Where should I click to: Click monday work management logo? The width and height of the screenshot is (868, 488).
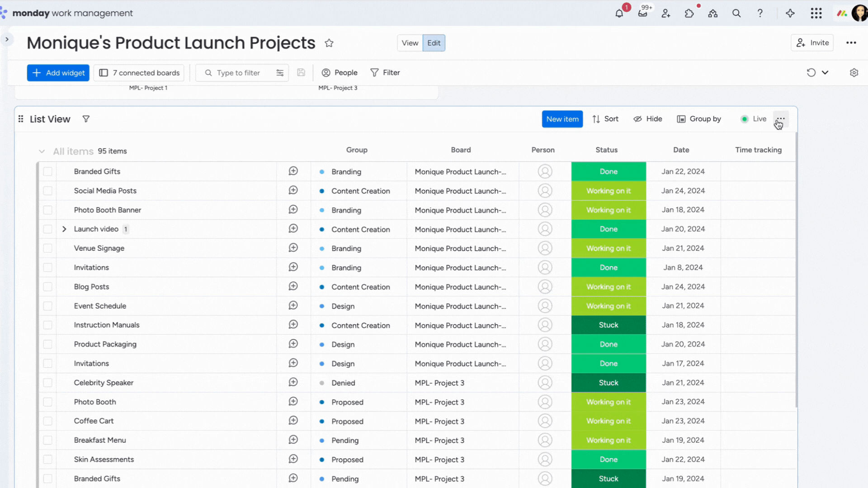pyautogui.click(x=66, y=13)
